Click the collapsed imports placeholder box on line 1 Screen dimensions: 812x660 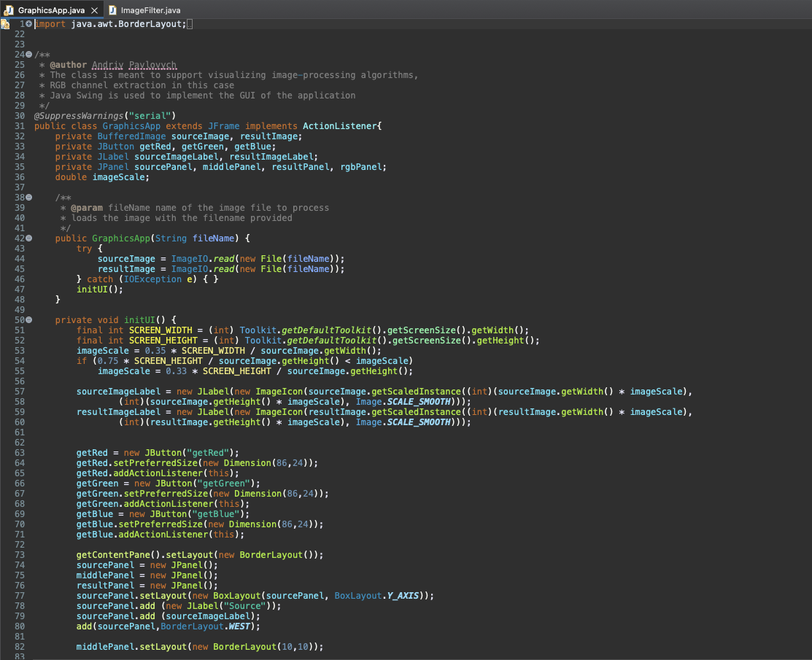[190, 24]
